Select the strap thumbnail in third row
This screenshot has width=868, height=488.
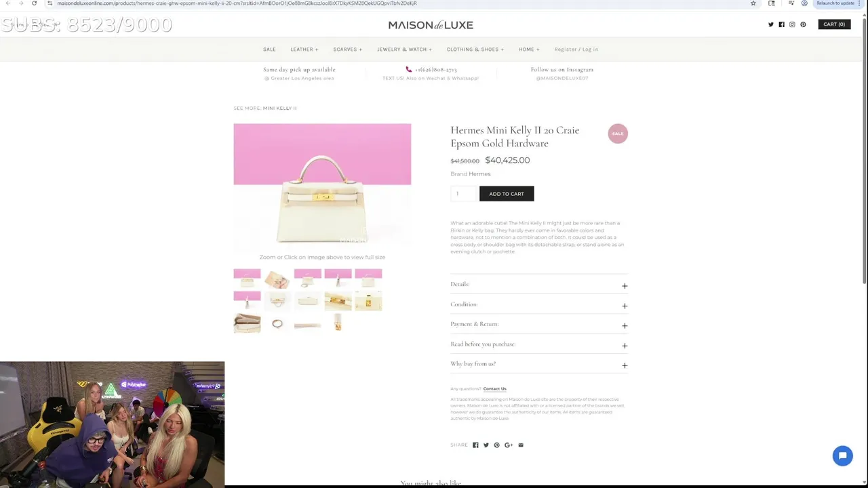307,323
